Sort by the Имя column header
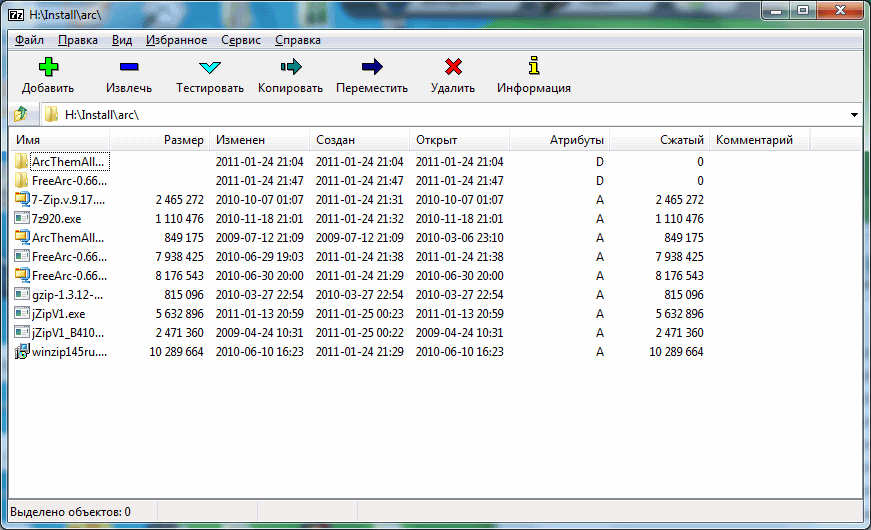This screenshot has width=871, height=530. tap(59, 140)
